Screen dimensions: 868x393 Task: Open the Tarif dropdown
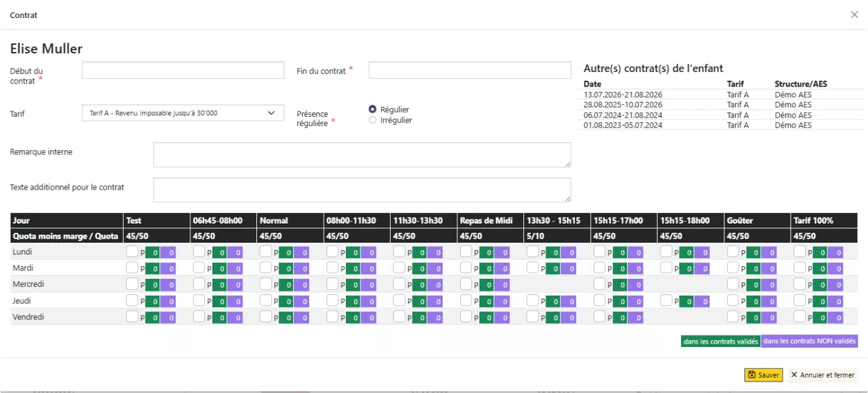tap(183, 113)
